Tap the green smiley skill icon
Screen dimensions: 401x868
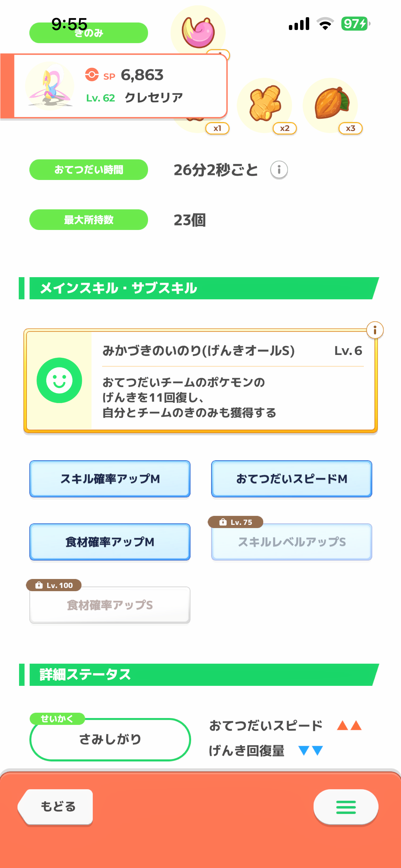59,380
